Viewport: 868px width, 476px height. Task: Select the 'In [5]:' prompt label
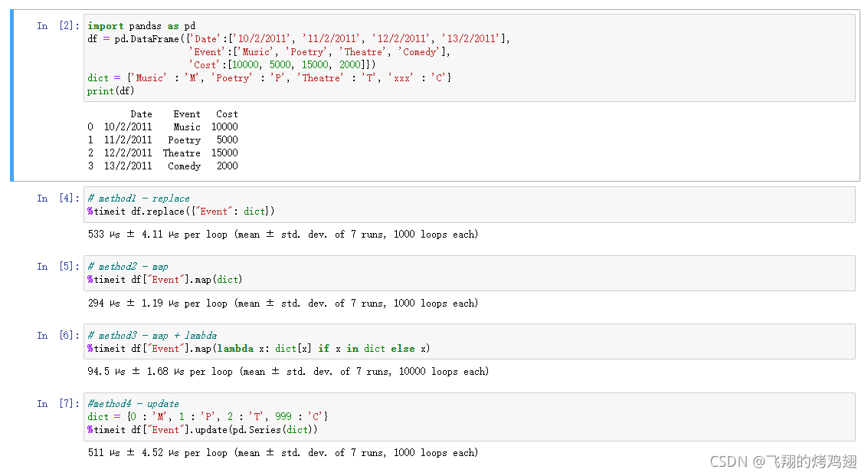[x=58, y=267]
